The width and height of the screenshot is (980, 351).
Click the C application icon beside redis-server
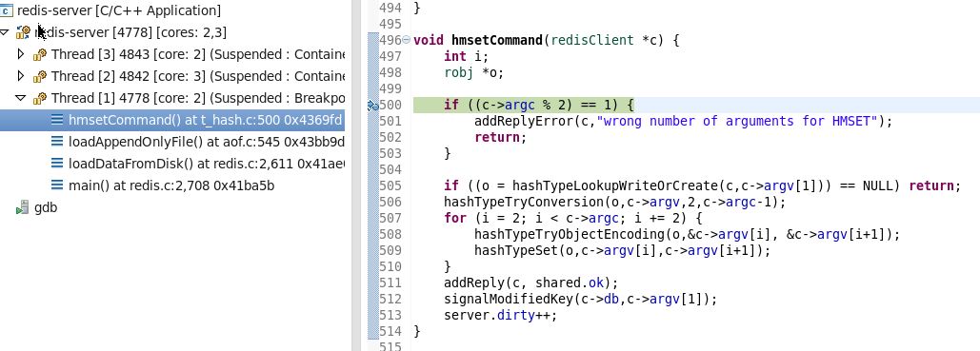click(x=7, y=10)
